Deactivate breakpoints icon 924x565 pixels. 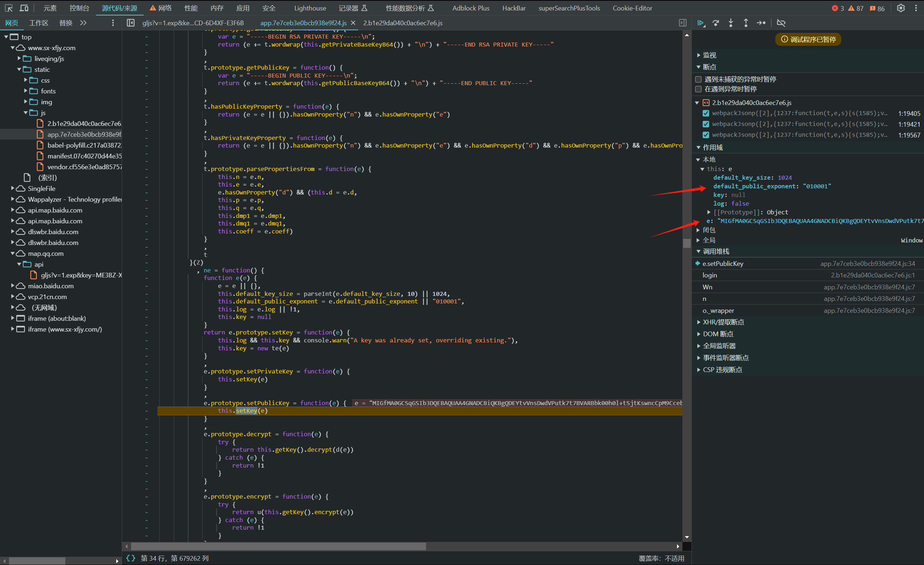pos(781,23)
